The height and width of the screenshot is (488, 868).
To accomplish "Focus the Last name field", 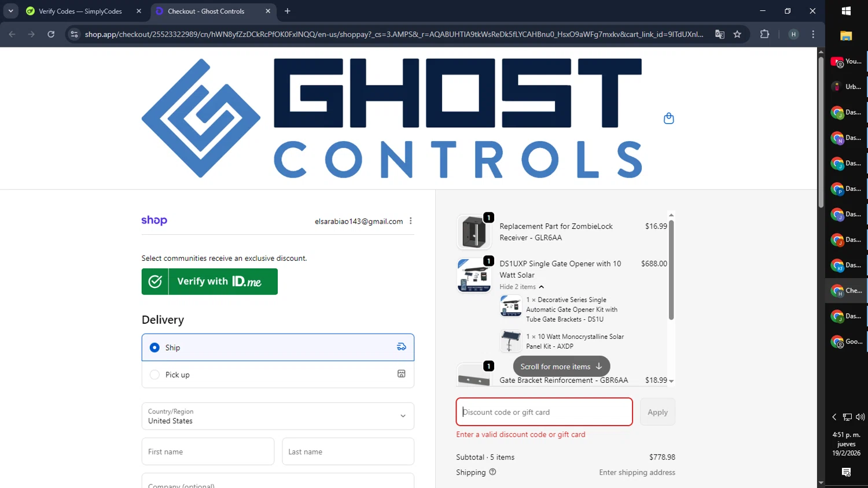I will (x=348, y=452).
